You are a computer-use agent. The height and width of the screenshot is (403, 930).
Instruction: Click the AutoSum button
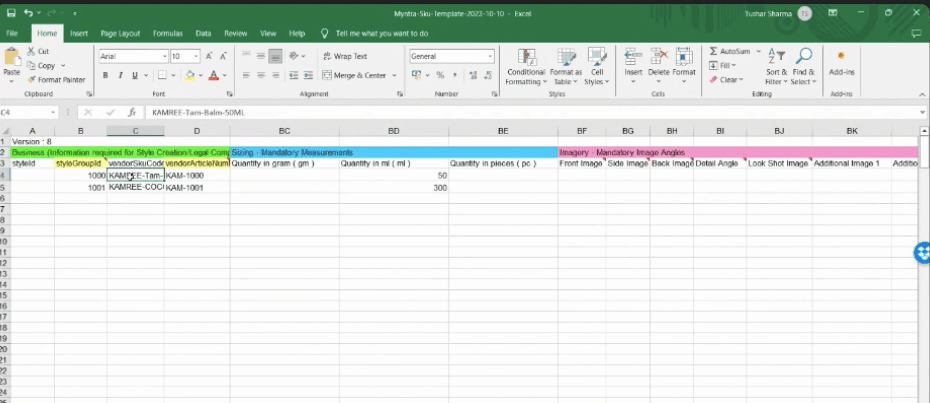730,52
